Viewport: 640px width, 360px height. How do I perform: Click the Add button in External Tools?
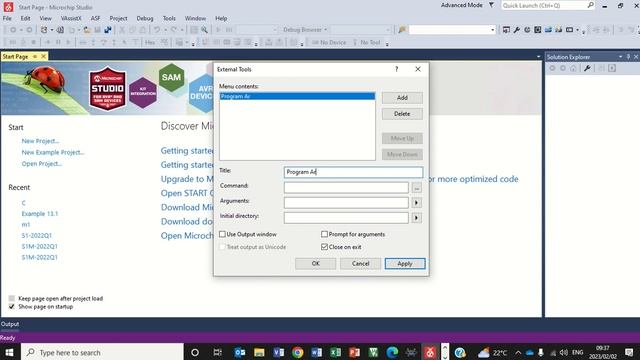click(x=402, y=98)
